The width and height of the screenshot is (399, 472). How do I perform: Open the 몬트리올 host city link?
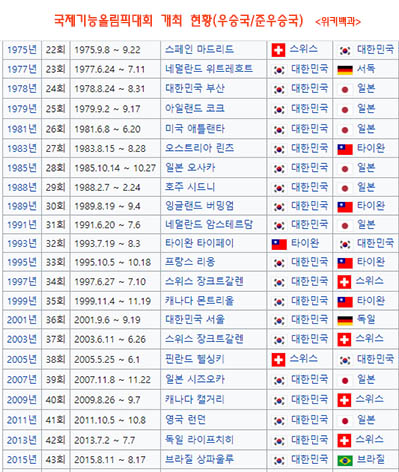coord(215,301)
